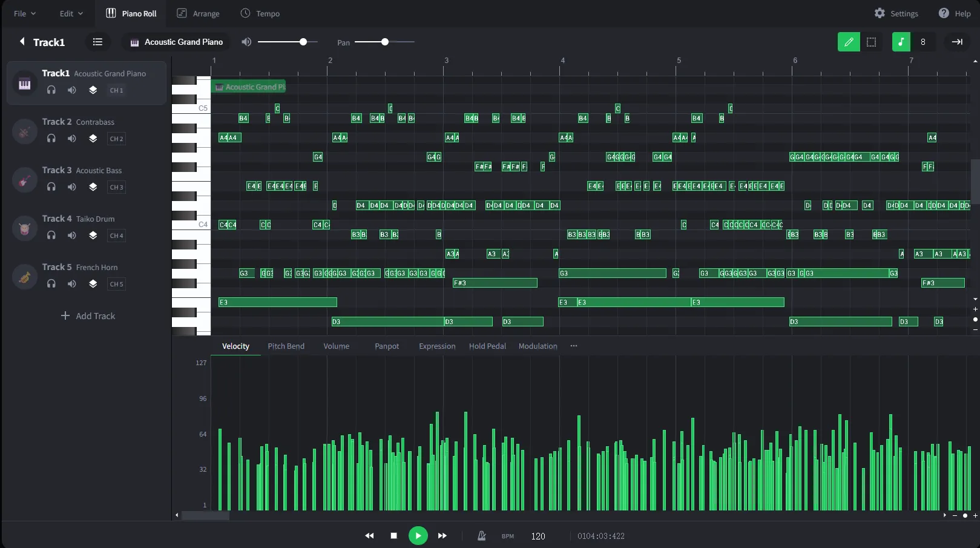This screenshot has width=980, height=548.
Task: Toggle auto-scroll arrow button
Action: (957, 42)
